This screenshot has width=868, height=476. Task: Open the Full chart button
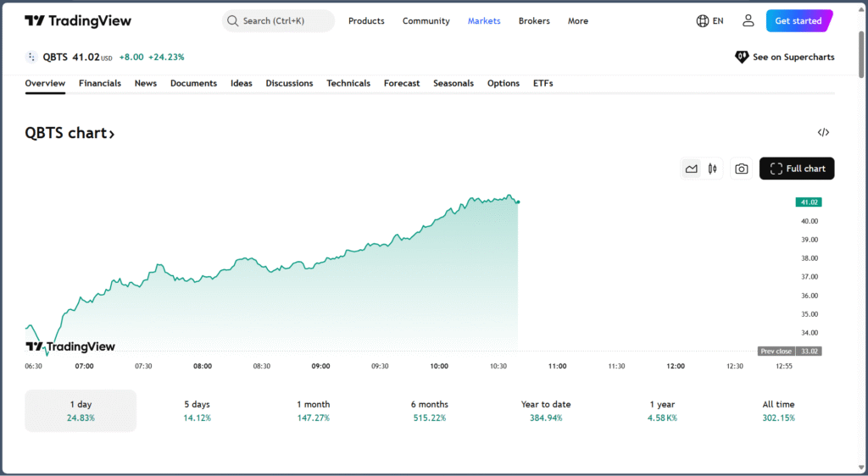point(797,169)
